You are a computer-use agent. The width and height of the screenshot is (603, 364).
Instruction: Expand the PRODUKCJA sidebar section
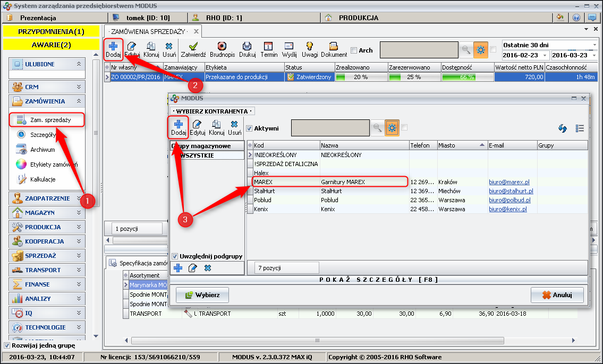point(47,227)
